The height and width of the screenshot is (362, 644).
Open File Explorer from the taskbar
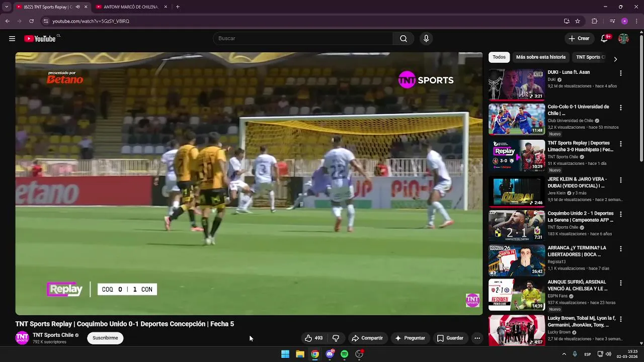pos(300,354)
